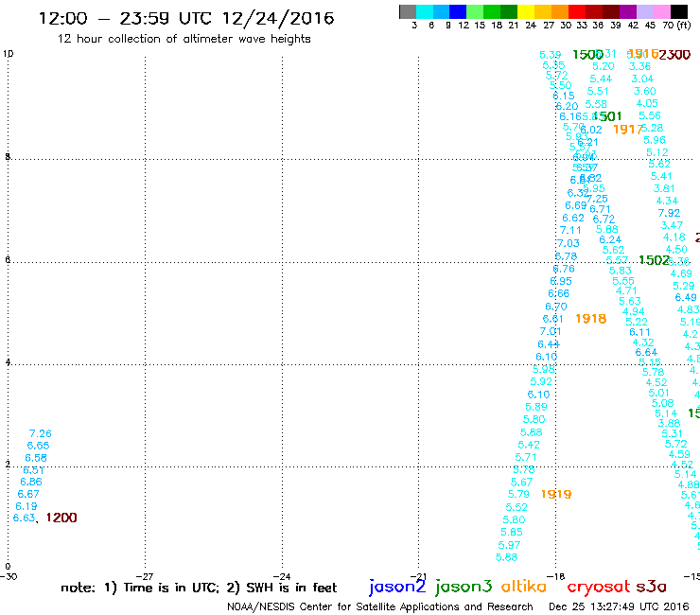Image resolution: width=700 pixels, height=615 pixels.
Task: Click the purple swatch in the legend
Action: pos(628,11)
